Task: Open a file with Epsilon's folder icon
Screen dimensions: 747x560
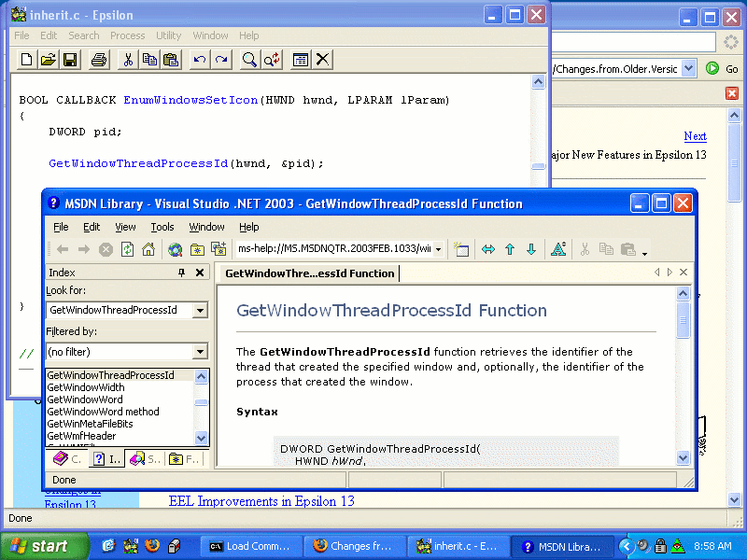Action: pyautogui.click(x=49, y=60)
